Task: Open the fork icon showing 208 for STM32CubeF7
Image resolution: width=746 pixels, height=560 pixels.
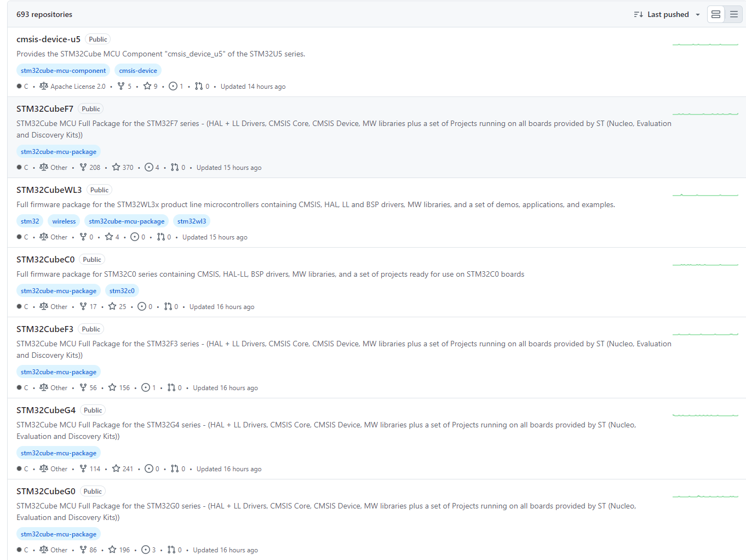Action: click(83, 167)
